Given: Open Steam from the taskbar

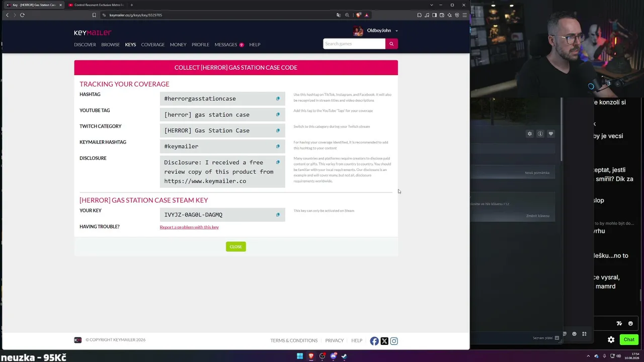Looking at the screenshot, I should [344, 356].
